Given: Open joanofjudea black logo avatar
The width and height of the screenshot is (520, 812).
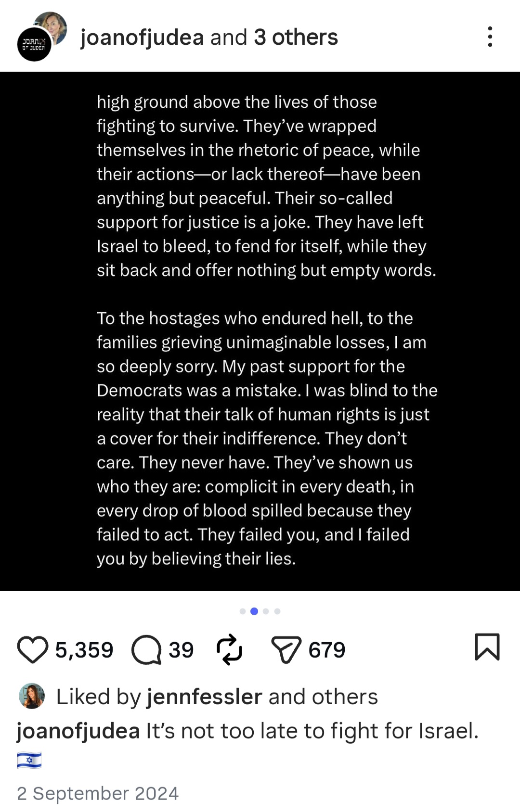Looking at the screenshot, I should pos(34,44).
